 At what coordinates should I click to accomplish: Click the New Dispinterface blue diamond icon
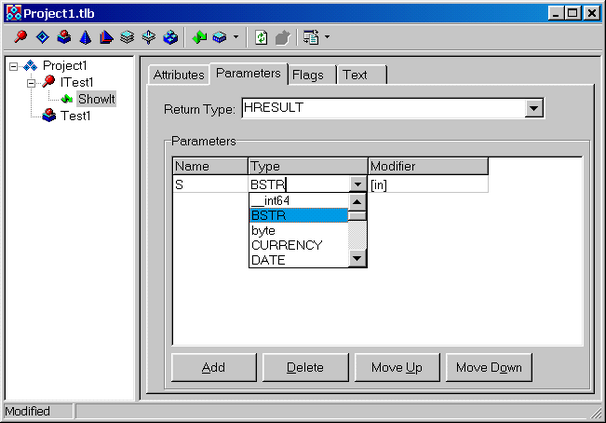point(42,38)
